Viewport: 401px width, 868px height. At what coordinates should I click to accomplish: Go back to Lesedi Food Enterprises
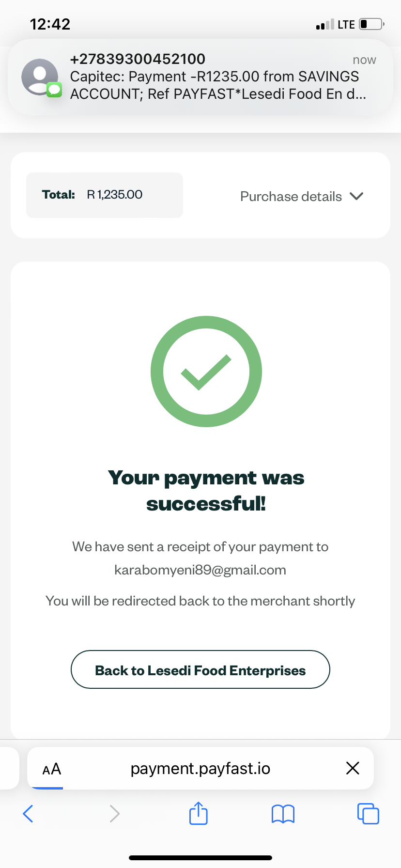coord(200,669)
